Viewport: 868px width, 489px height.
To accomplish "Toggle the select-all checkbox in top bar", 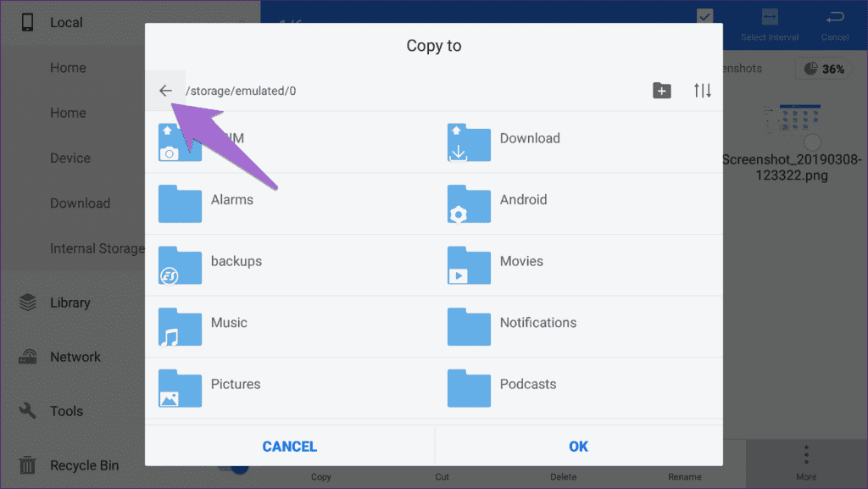I will point(704,16).
